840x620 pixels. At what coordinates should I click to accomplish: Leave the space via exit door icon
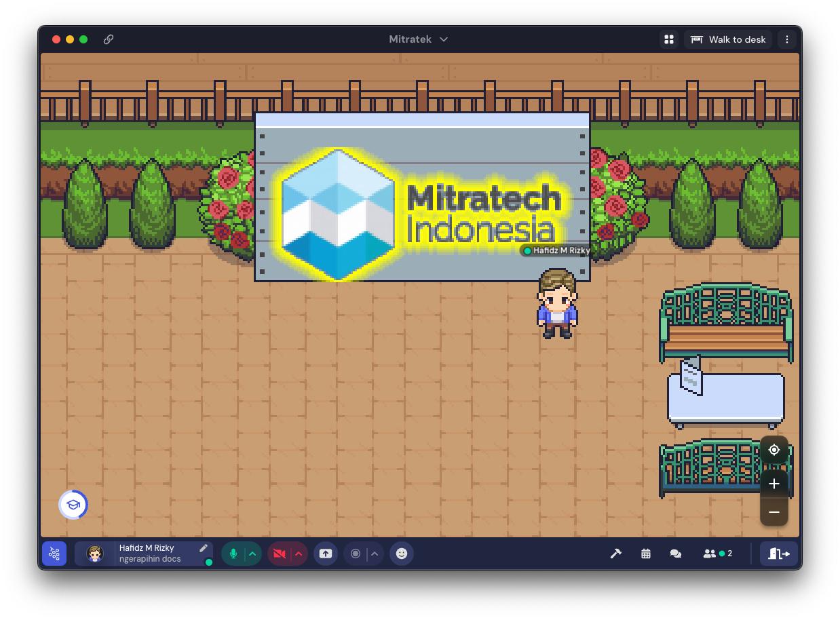pyautogui.click(x=778, y=554)
